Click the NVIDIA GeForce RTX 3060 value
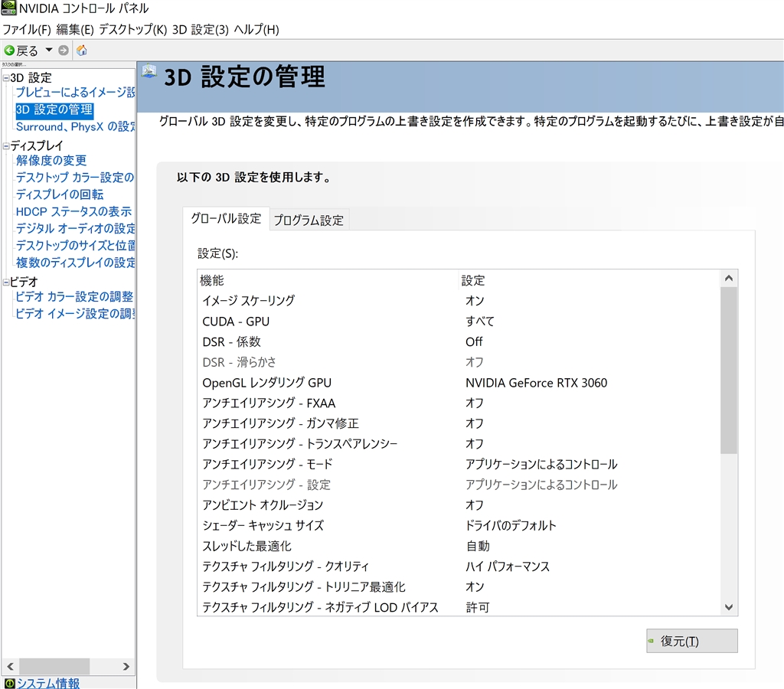The width and height of the screenshot is (784, 689). point(536,383)
